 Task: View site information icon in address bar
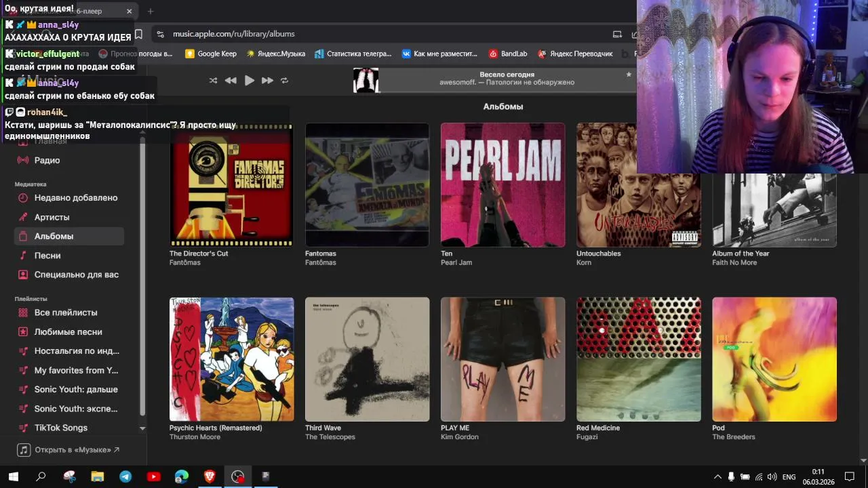click(160, 34)
